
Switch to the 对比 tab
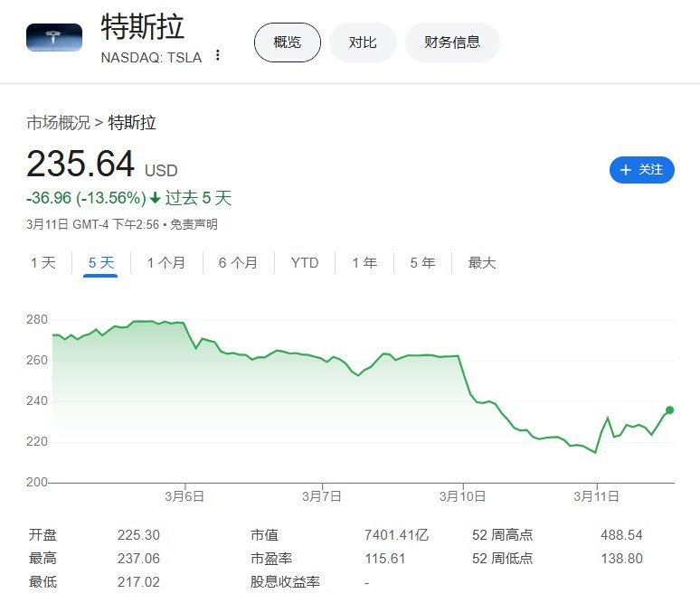(x=363, y=42)
